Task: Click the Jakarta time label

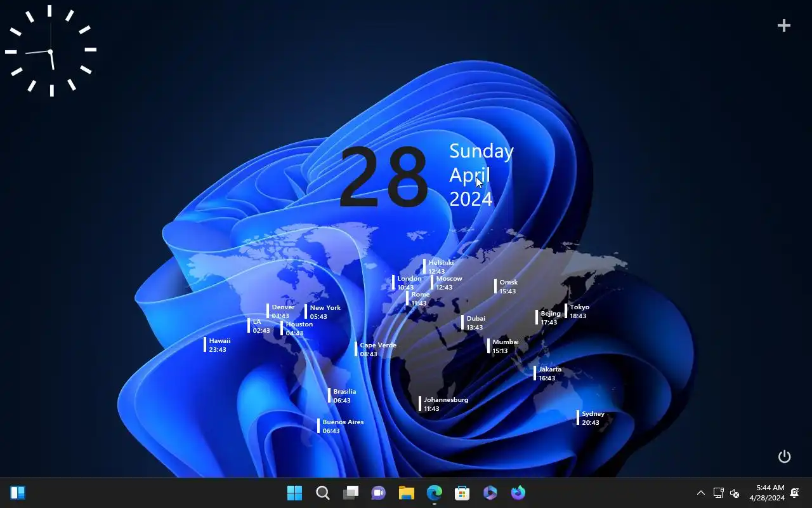Action: pyautogui.click(x=548, y=373)
